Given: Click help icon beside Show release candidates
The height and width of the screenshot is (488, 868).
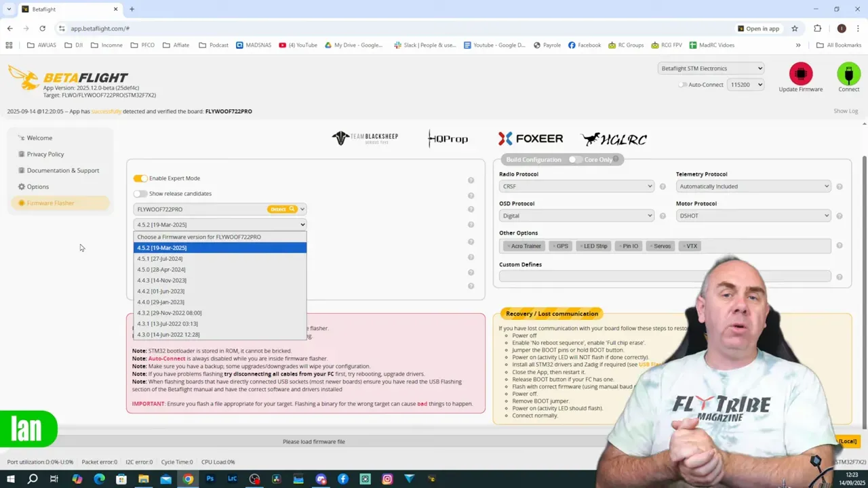Looking at the screenshot, I should [471, 196].
